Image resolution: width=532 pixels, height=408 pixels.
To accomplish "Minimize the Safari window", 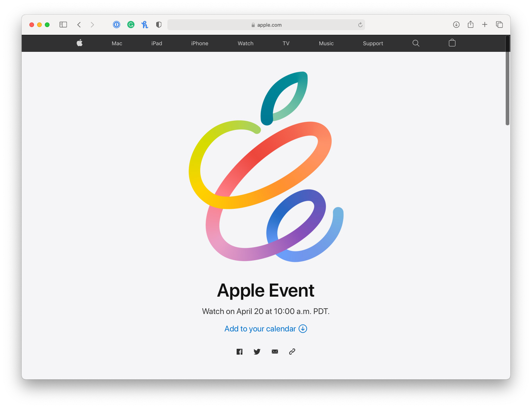I will [39, 25].
